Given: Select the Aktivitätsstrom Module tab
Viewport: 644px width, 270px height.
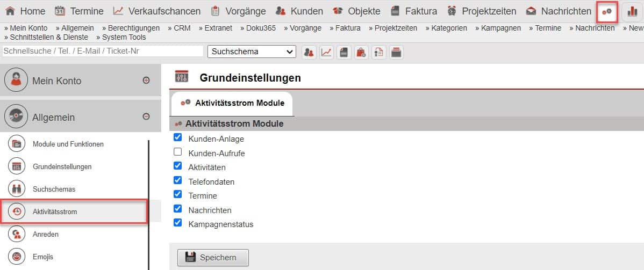Looking at the screenshot, I should 232,103.
